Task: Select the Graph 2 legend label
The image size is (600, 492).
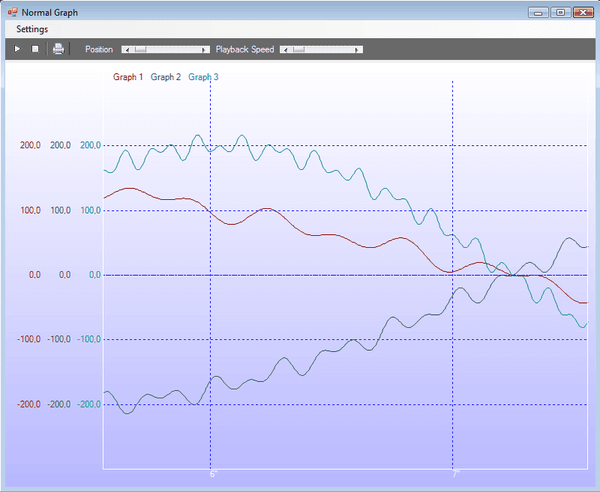Action: pos(166,77)
